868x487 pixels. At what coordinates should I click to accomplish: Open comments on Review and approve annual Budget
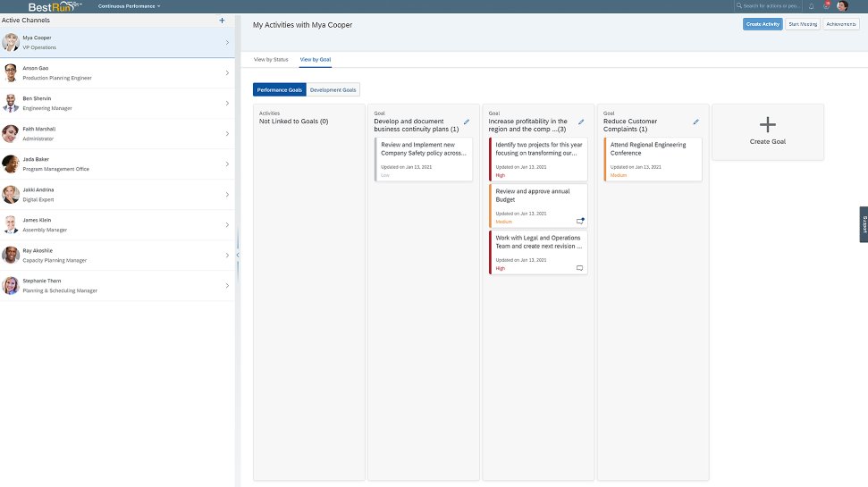(x=580, y=221)
